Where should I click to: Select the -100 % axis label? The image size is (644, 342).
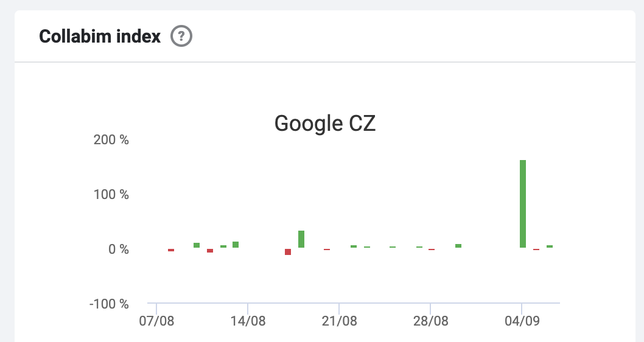109,304
